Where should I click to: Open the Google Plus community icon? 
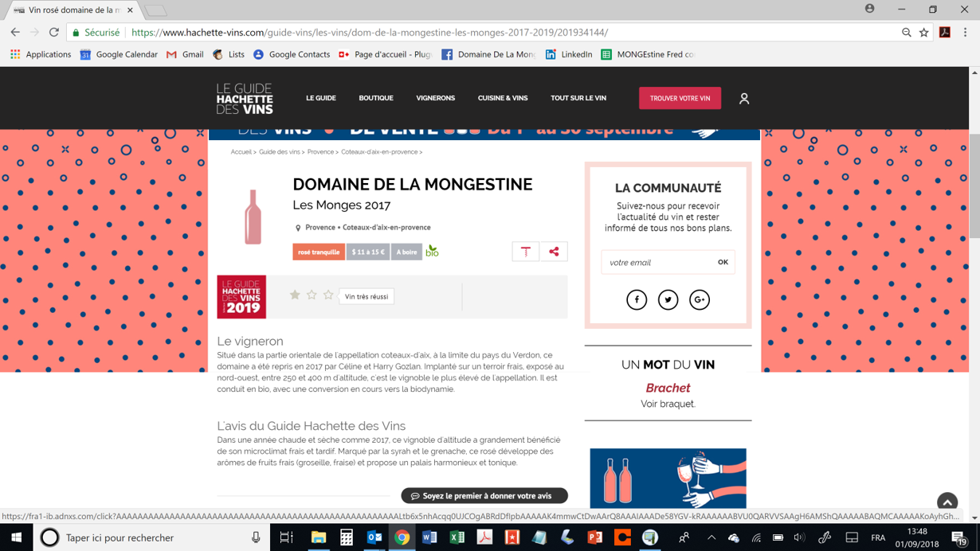click(699, 299)
